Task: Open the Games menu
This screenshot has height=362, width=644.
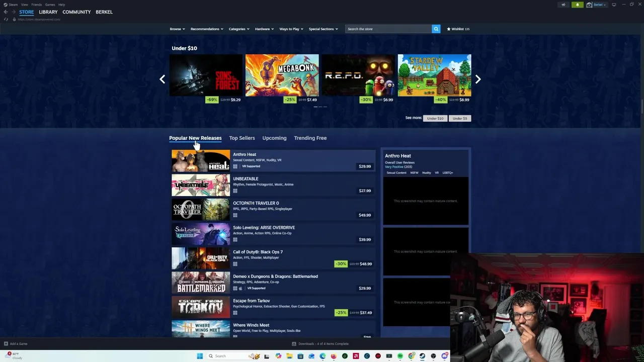Action: [x=50, y=5]
